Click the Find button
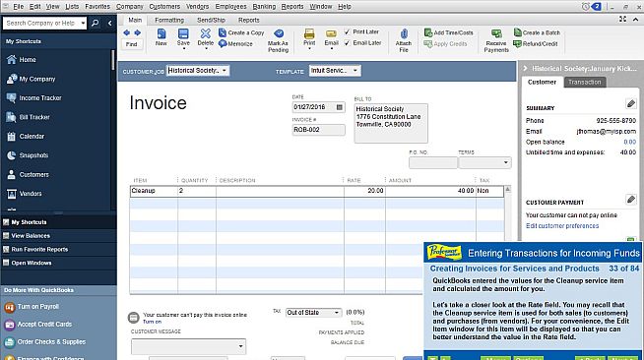 click(131, 44)
